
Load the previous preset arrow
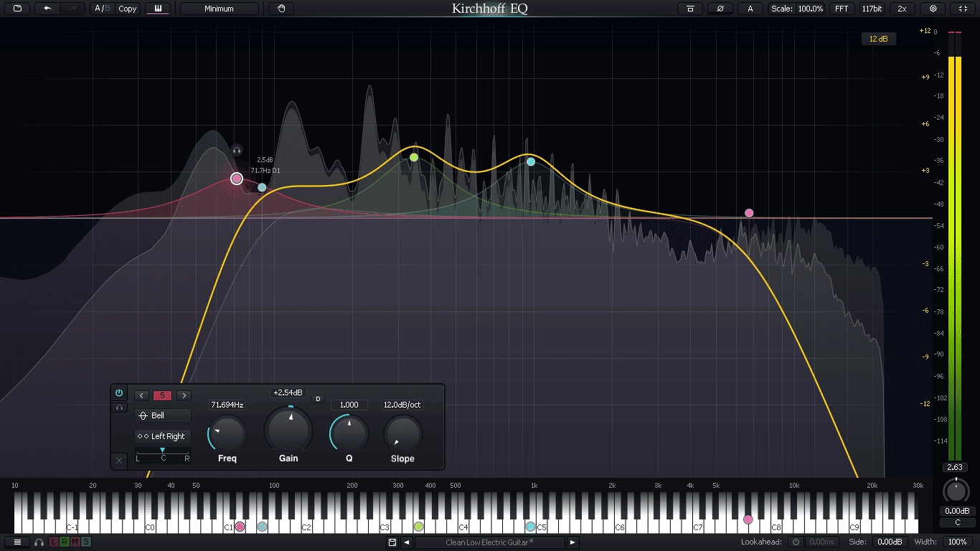[407, 542]
